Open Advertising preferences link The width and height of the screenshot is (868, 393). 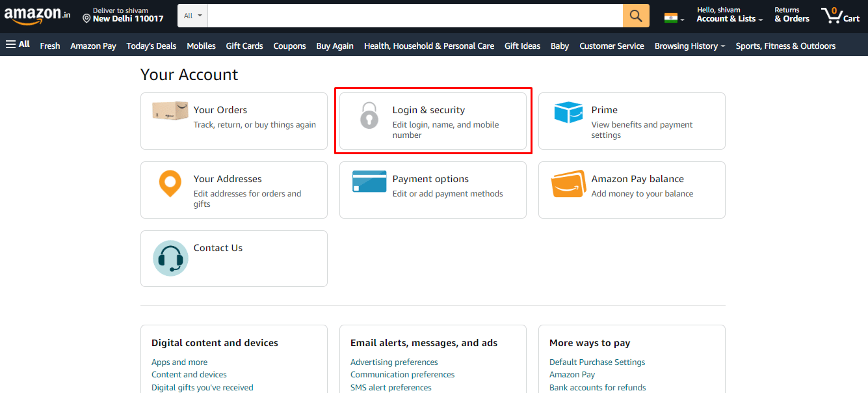pyautogui.click(x=394, y=362)
